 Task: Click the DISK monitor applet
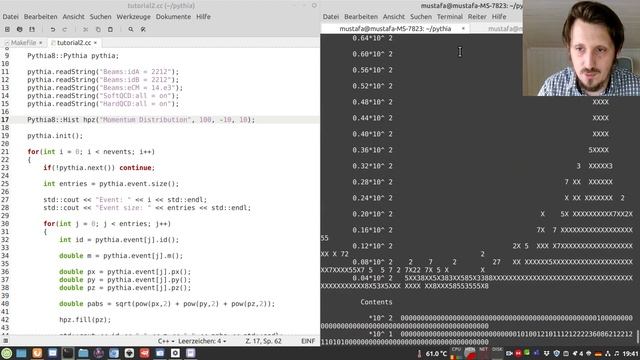[x=497, y=353]
